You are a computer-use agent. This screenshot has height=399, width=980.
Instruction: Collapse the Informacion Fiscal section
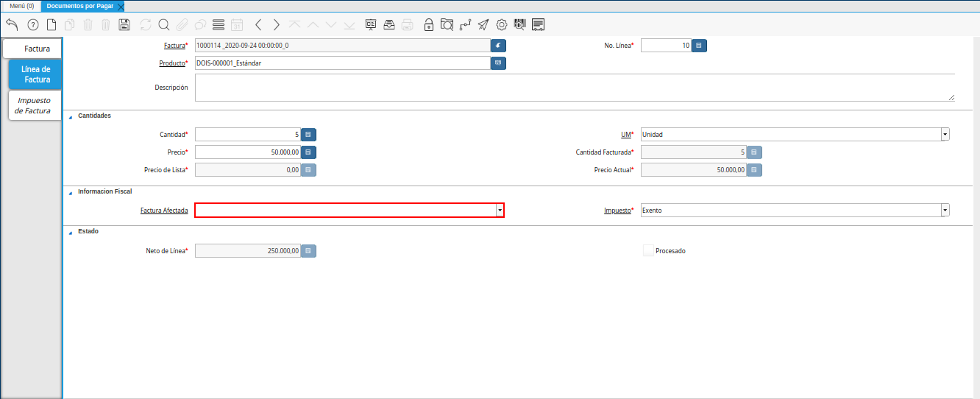71,192
